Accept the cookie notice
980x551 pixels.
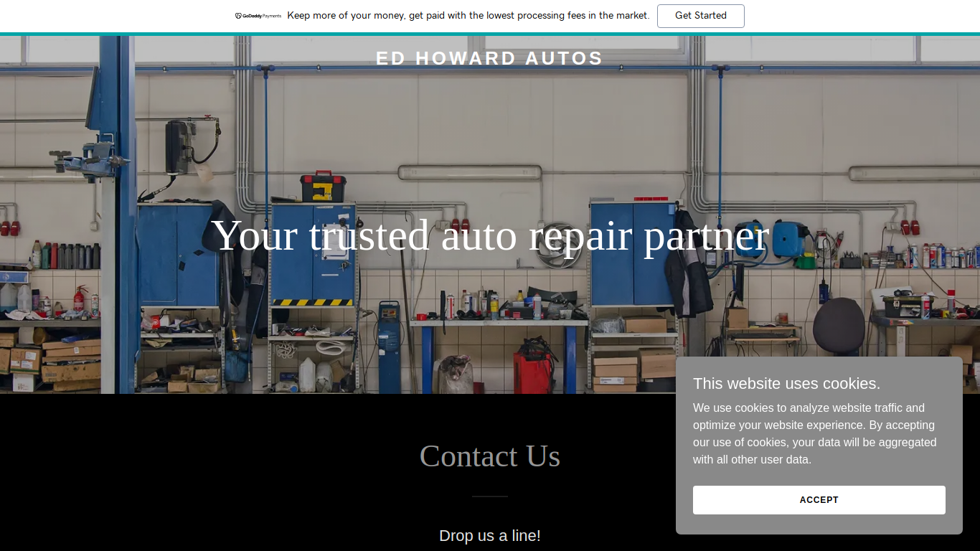click(819, 500)
